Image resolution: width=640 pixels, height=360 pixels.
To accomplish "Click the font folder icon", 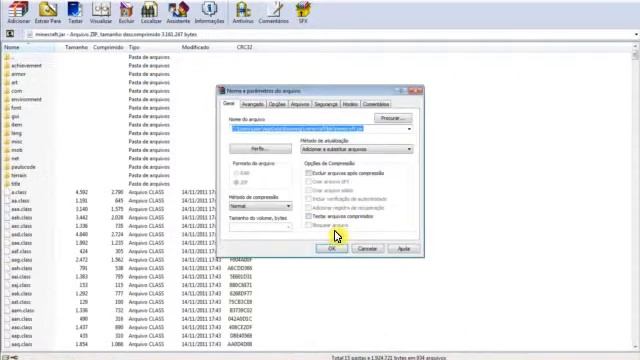I will click(x=7, y=108).
